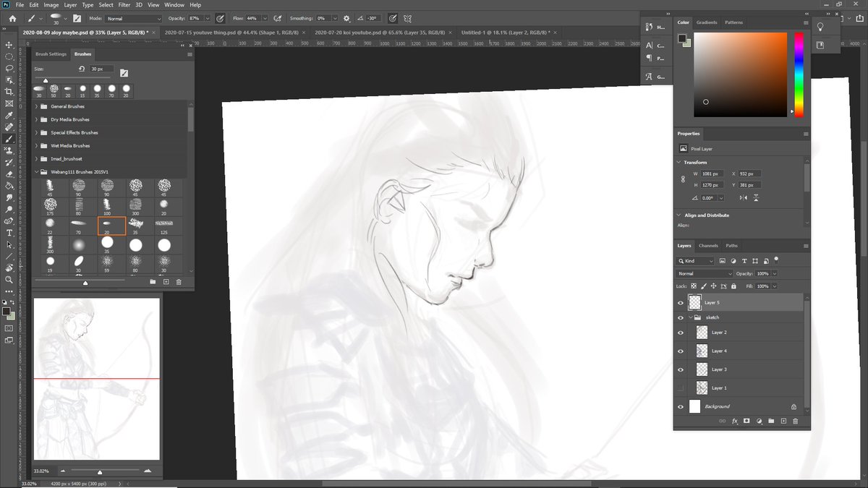The image size is (868, 488).
Task: Click the new layer button in Layers panel
Action: click(783, 421)
